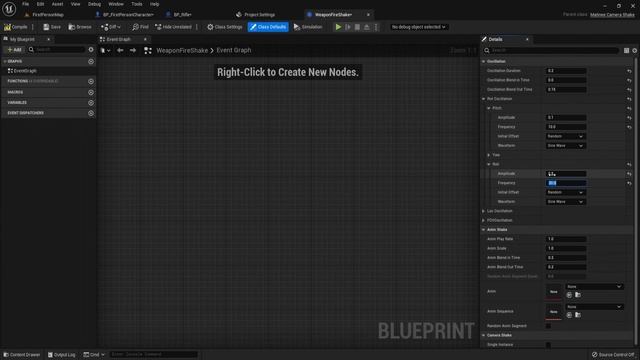Open My Blueprint panel settings gear
This screenshot has width=640, height=360.
pos(91,49)
